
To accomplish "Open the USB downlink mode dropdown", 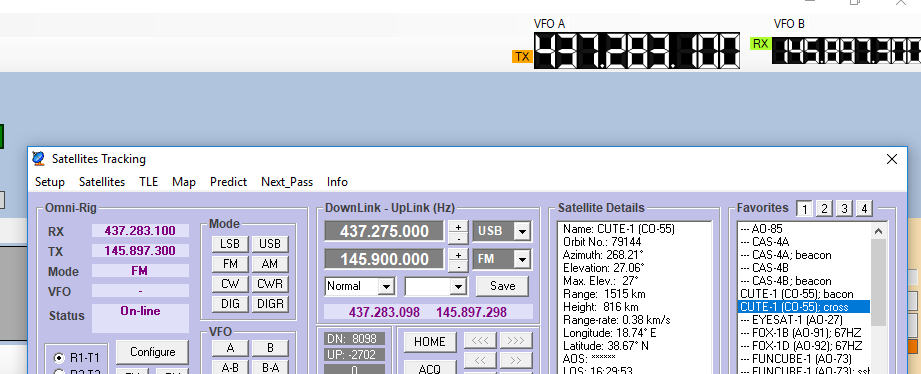I will pos(522,231).
